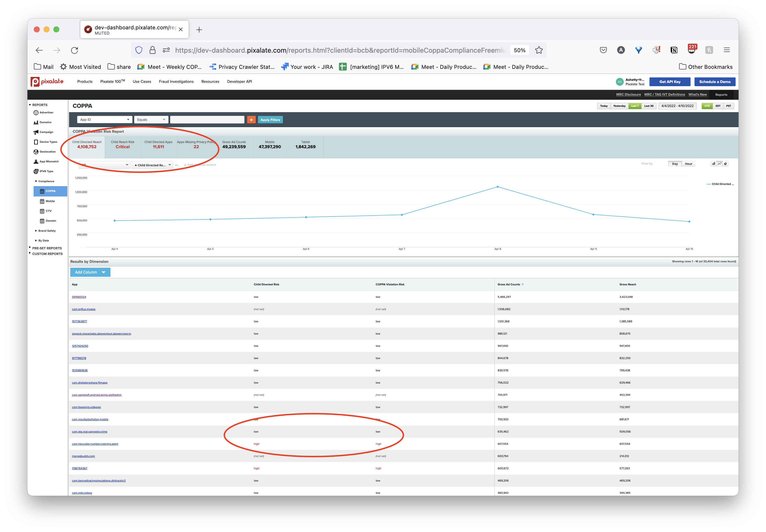The height and width of the screenshot is (532, 766).
Task: Click the Get API Key button
Action: click(x=670, y=82)
